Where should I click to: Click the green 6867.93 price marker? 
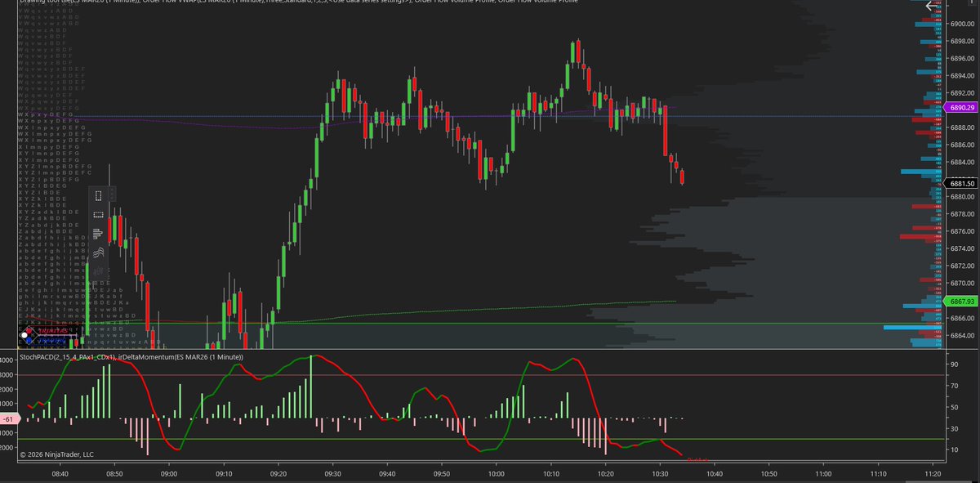tap(961, 302)
